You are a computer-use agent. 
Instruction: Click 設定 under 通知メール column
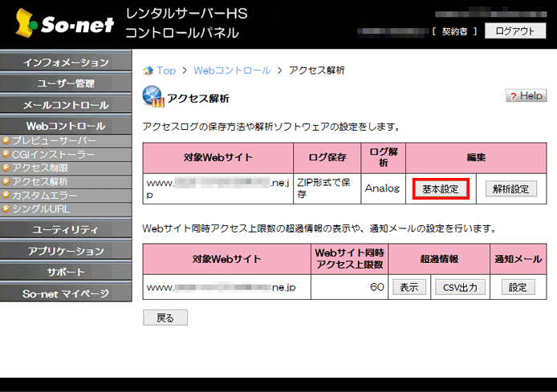(x=518, y=287)
